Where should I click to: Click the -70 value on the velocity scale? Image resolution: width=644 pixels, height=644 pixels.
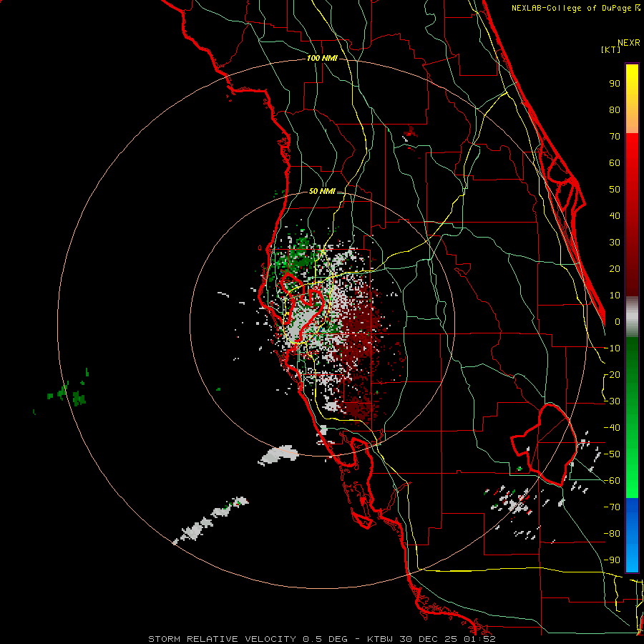click(x=612, y=507)
